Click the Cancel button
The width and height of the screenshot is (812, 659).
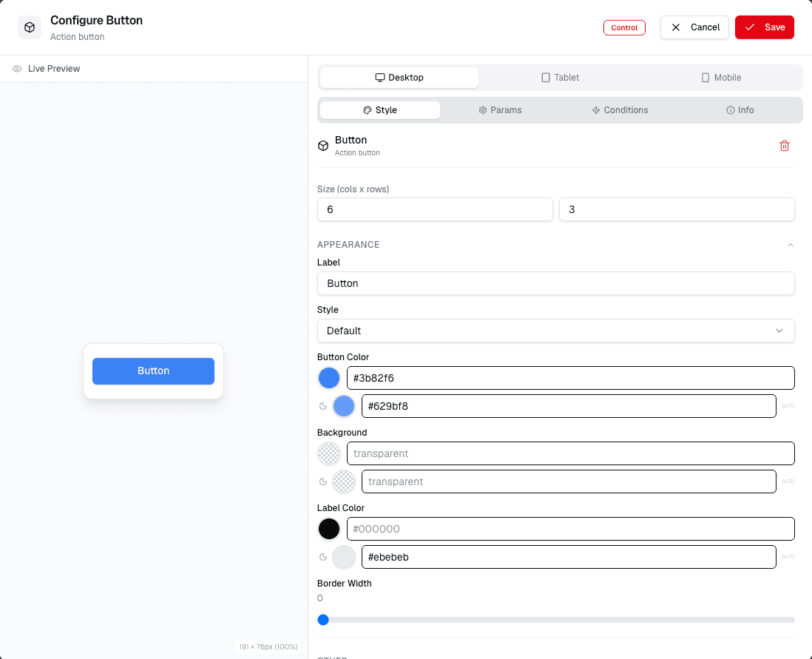tap(694, 27)
